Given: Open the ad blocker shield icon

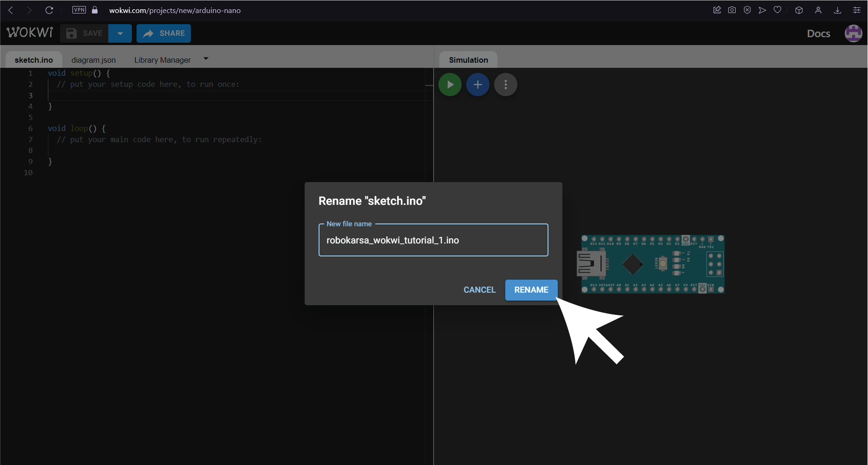Looking at the screenshot, I should [x=747, y=10].
